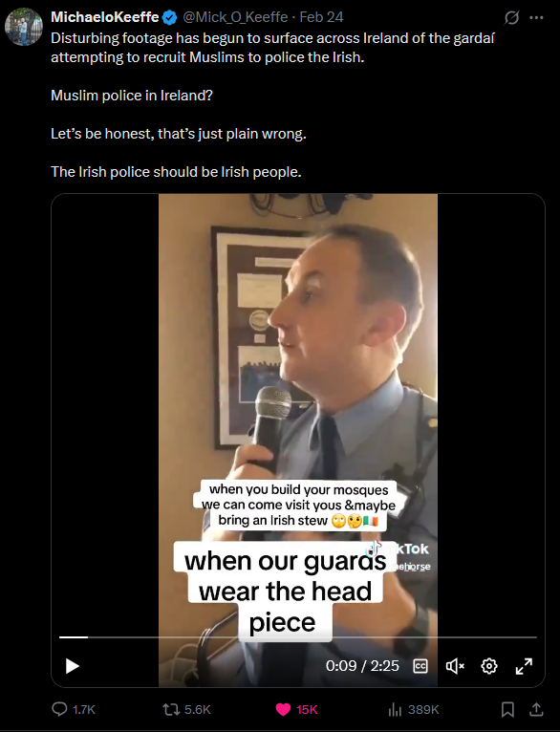The width and height of the screenshot is (560, 732).
Task: Click the verified blue checkmark badge
Action: (170, 18)
